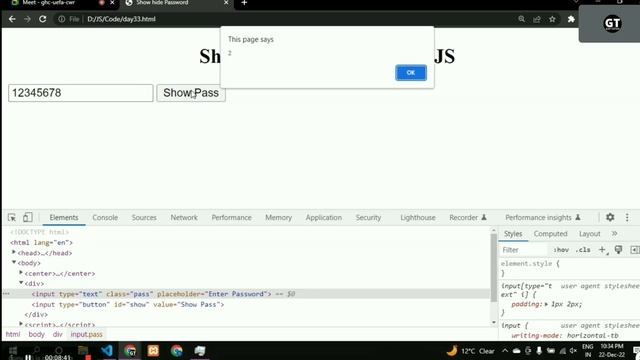
Task: Open the Lighthouse tab
Action: click(418, 218)
